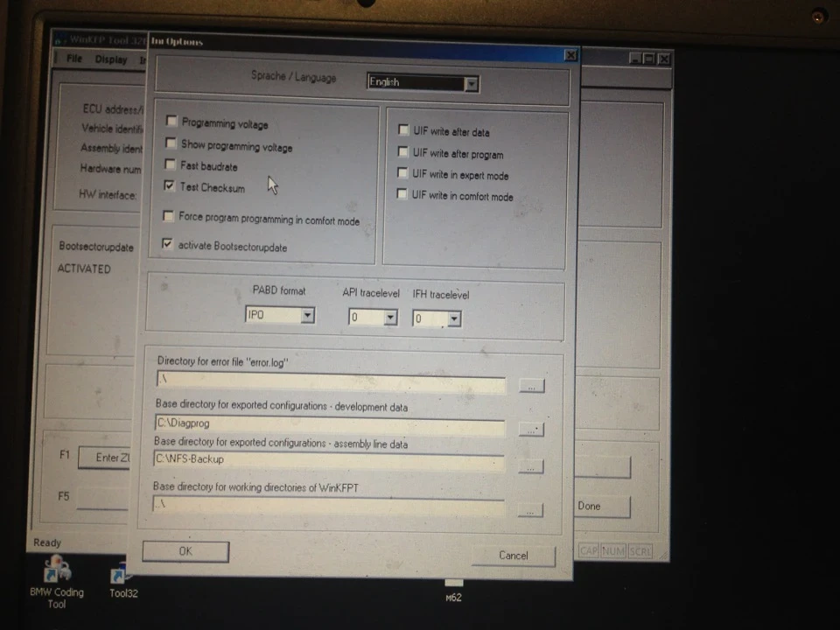The image size is (840, 630).
Task: Close the WinKFP Tool main window
Action: coord(664,59)
